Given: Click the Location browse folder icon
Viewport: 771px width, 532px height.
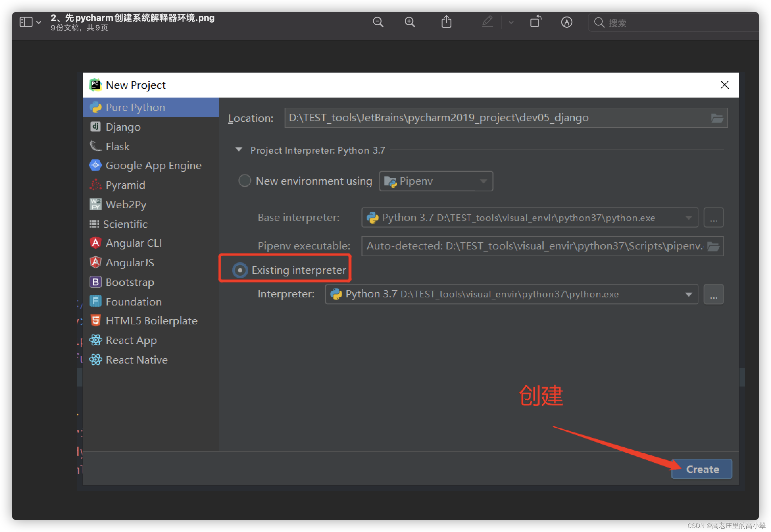Looking at the screenshot, I should (717, 118).
